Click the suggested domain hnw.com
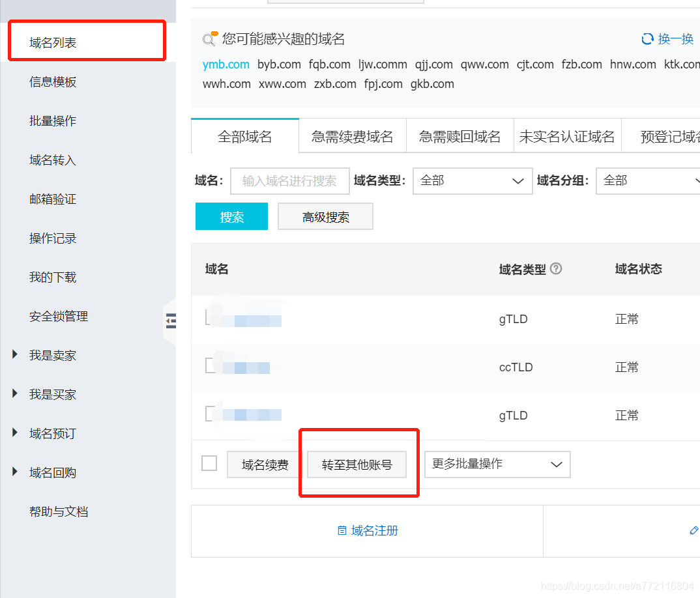The width and height of the screenshot is (700, 598). 633,64
